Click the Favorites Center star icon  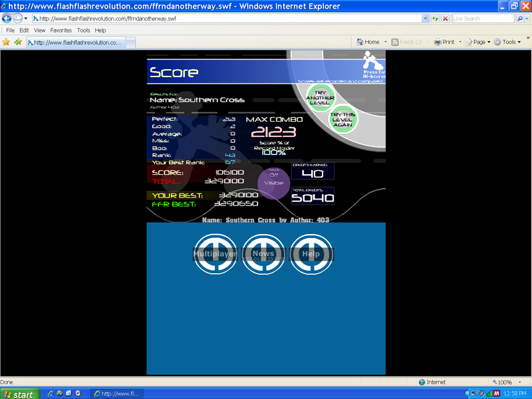[7, 42]
